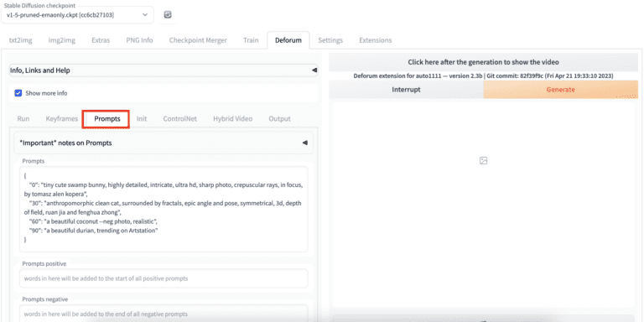
Task: Focus the Prompts negative field
Action: tap(164, 314)
